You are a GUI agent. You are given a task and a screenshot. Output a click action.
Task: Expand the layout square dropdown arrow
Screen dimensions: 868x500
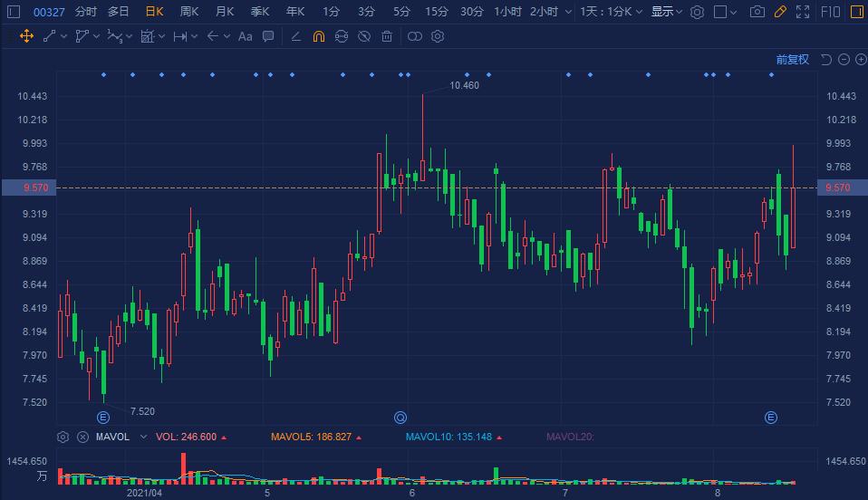pos(734,12)
